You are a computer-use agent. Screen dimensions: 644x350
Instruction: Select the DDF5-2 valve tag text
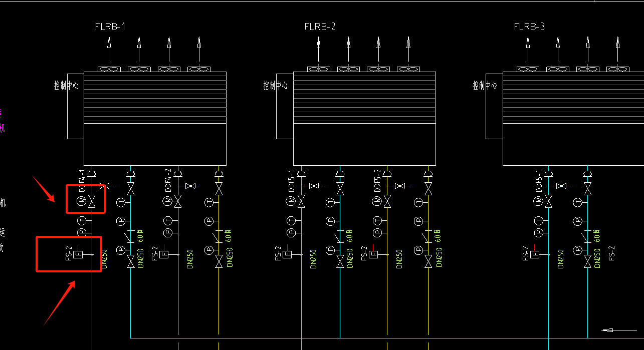click(x=377, y=181)
